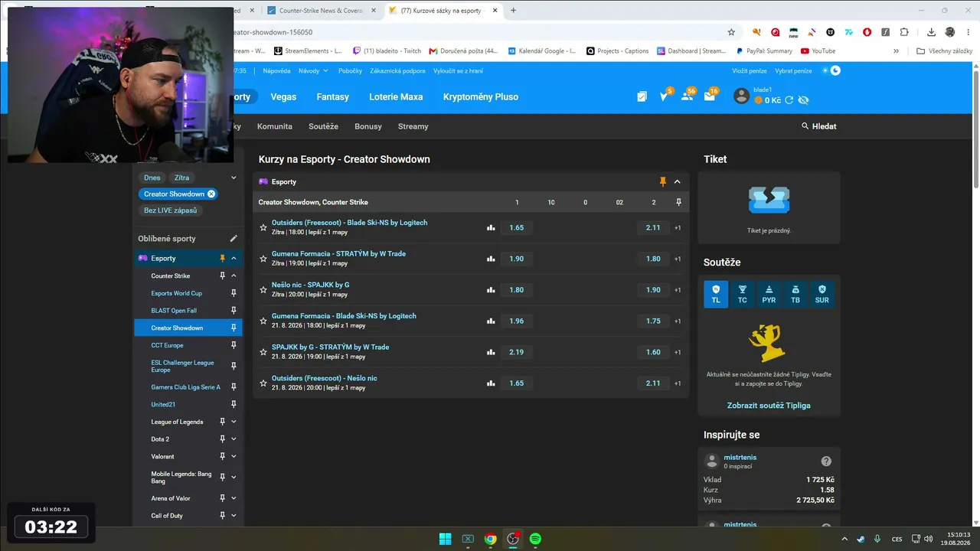
Task: Open the tips icon with badge 5
Action: pyautogui.click(x=665, y=96)
